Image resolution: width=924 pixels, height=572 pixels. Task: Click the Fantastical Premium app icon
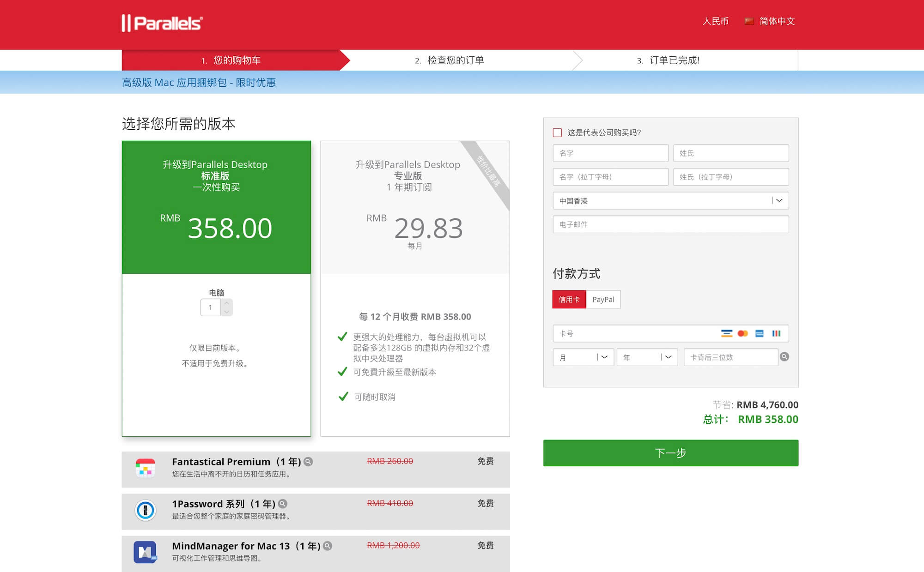click(x=145, y=468)
